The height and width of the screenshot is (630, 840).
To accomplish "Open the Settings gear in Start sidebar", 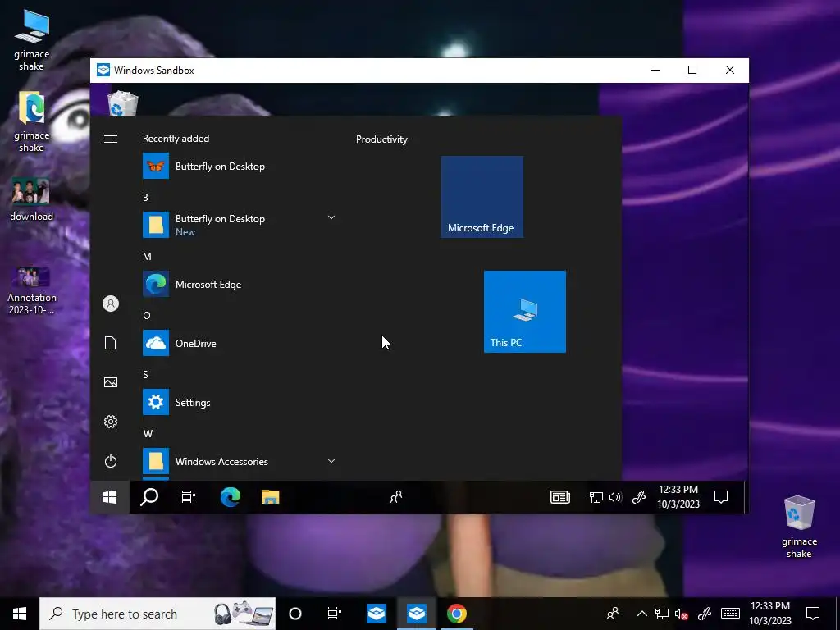I will pos(111,422).
